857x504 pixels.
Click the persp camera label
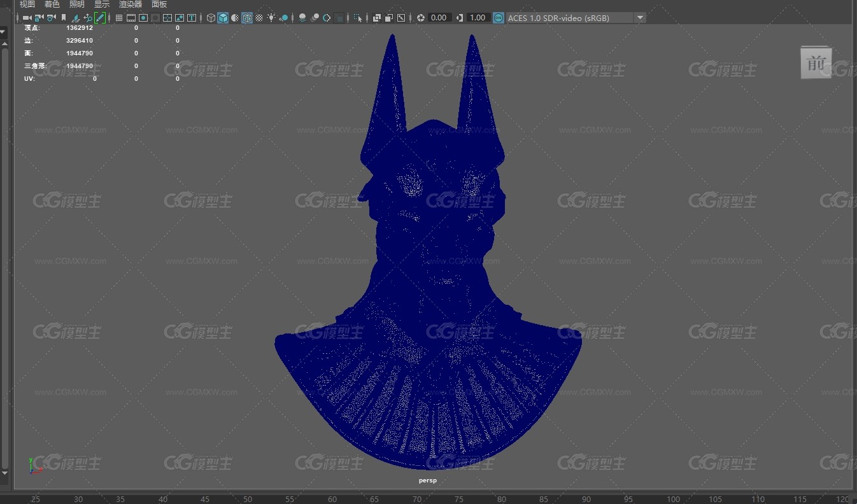pyautogui.click(x=428, y=481)
